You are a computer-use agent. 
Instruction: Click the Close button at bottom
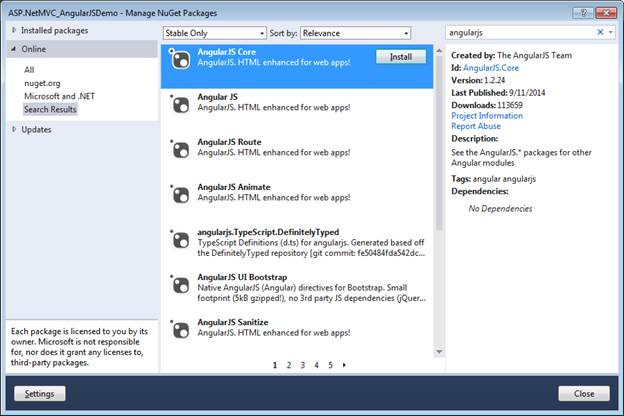click(x=584, y=393)
